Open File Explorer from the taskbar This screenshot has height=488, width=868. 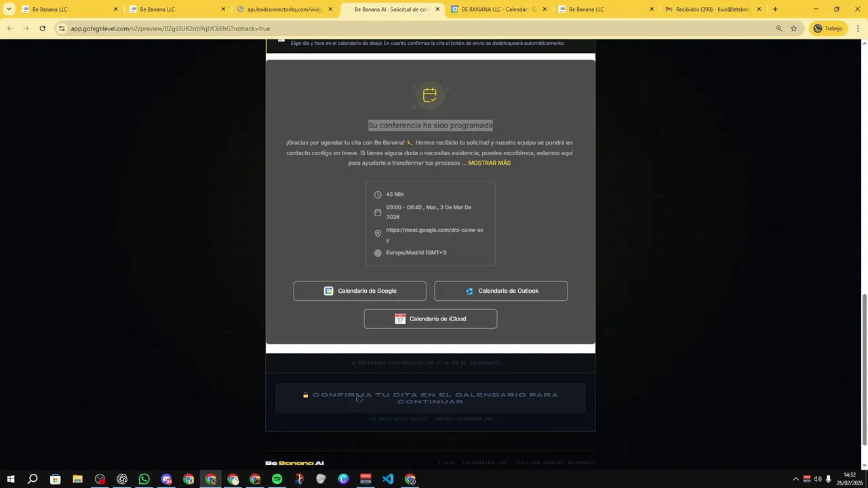[x=77, y=479]
